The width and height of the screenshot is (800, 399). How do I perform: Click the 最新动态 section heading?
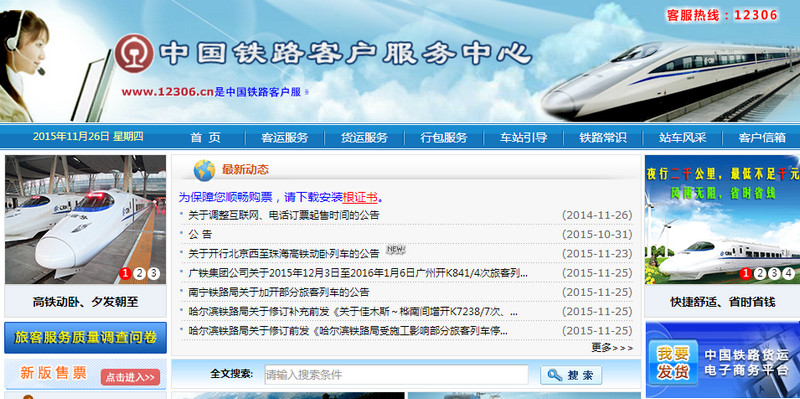point(245,170)
